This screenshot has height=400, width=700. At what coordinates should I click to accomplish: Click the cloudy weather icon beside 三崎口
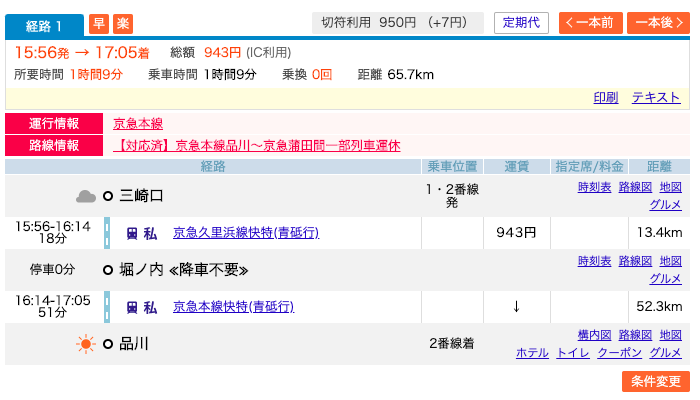point(86,196)
